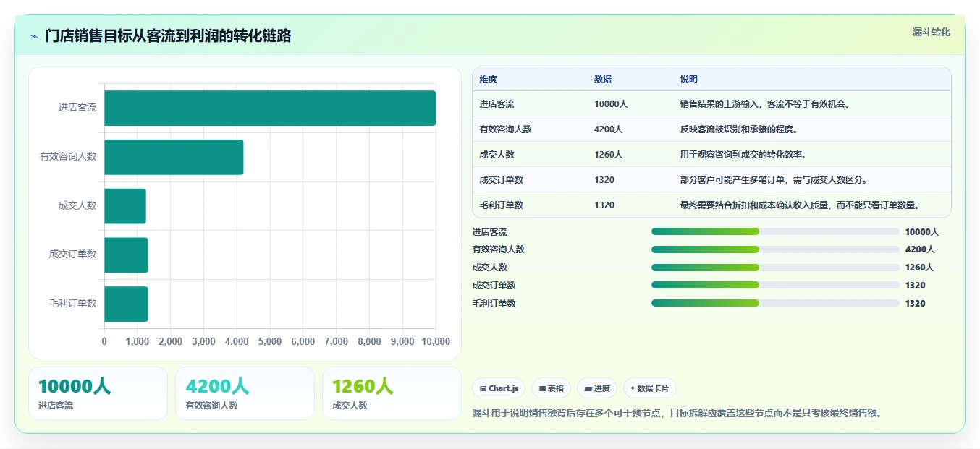The image size is (980, 449).
Task: Click the footer note starting with 漏斗用于说明销售额
Action: (677, 414)
